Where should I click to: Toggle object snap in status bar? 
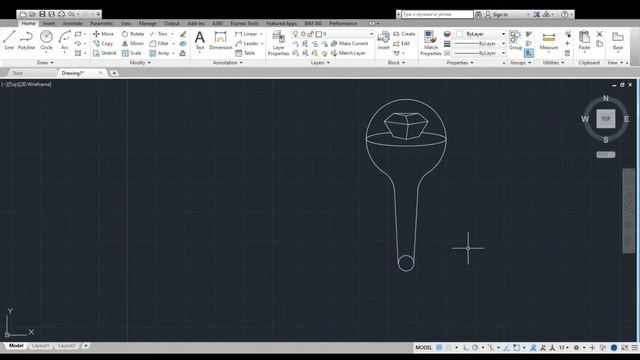pyautogui.click(x=517, y=348)
